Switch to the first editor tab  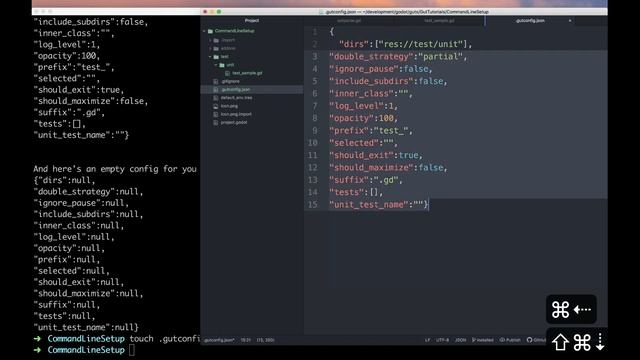349,20
